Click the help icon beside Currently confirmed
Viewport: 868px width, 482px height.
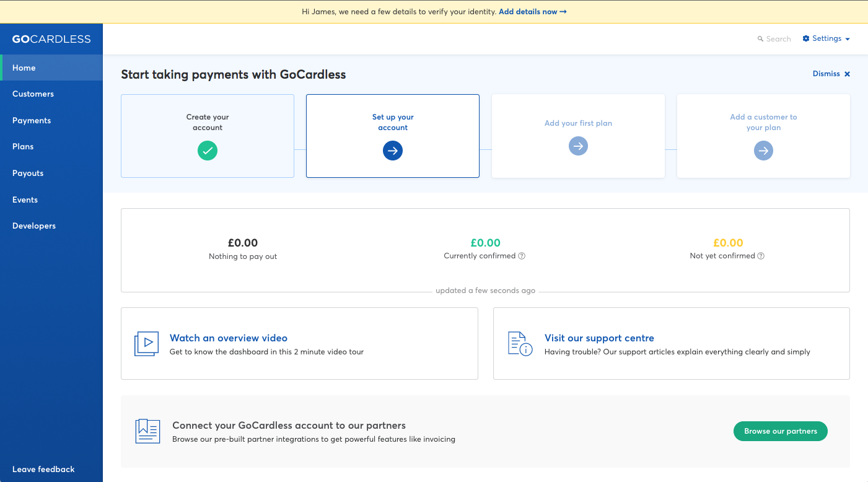(522, 256)
